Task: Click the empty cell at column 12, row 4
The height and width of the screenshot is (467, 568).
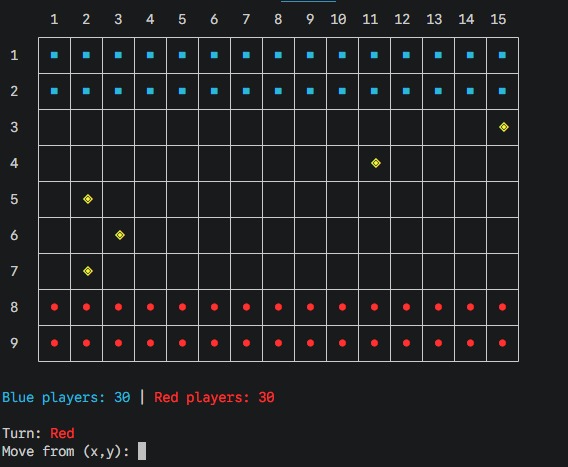Action: pos(406,163)
